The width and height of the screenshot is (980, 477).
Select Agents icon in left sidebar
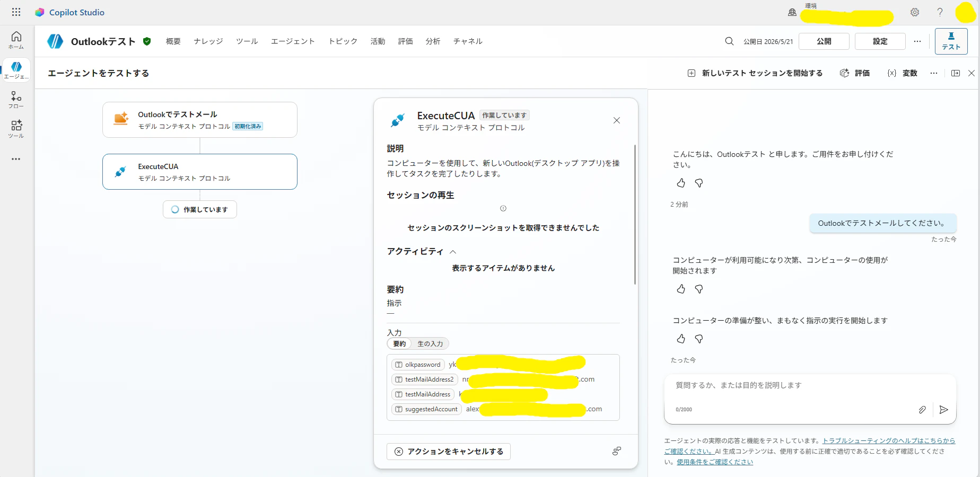(x=16, y=70)
